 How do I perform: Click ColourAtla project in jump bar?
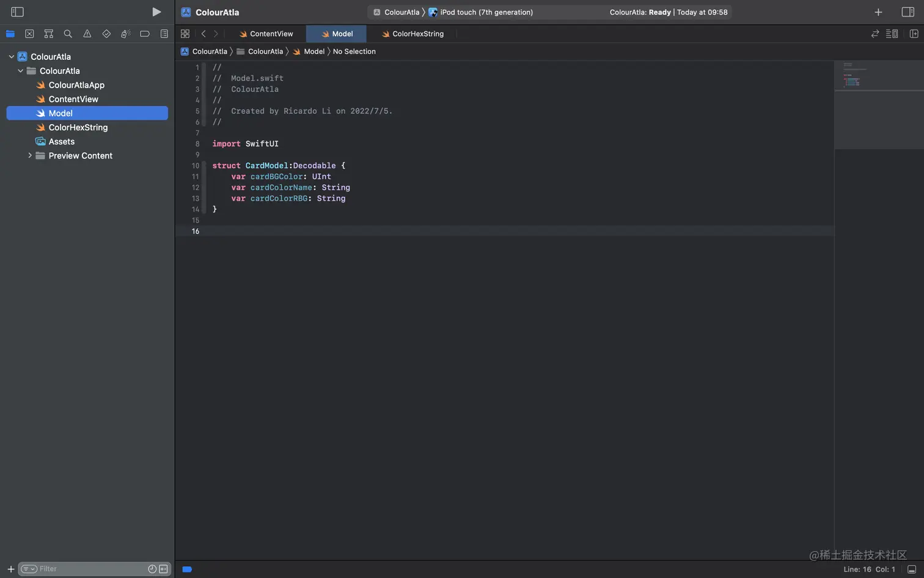[x=204, y=51]
